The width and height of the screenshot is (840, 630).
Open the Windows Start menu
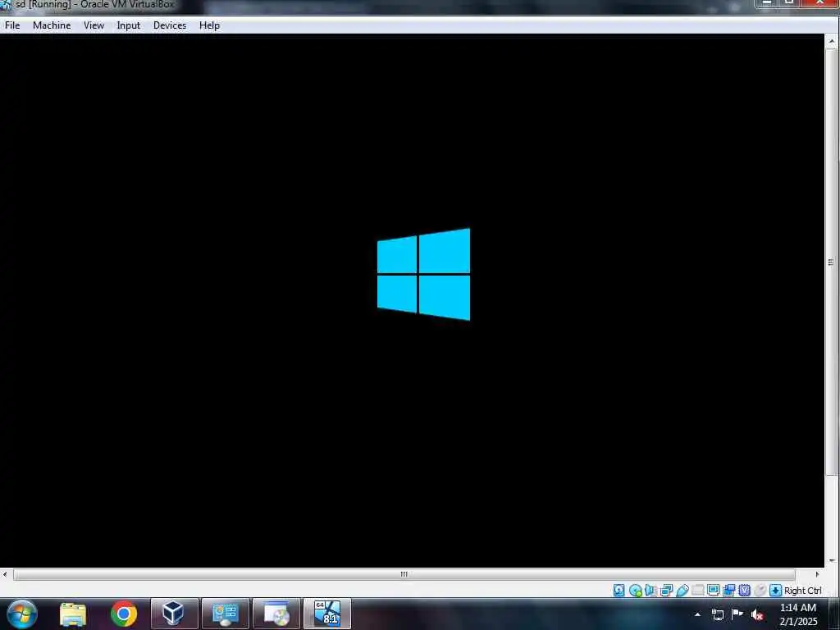(21, 614)
